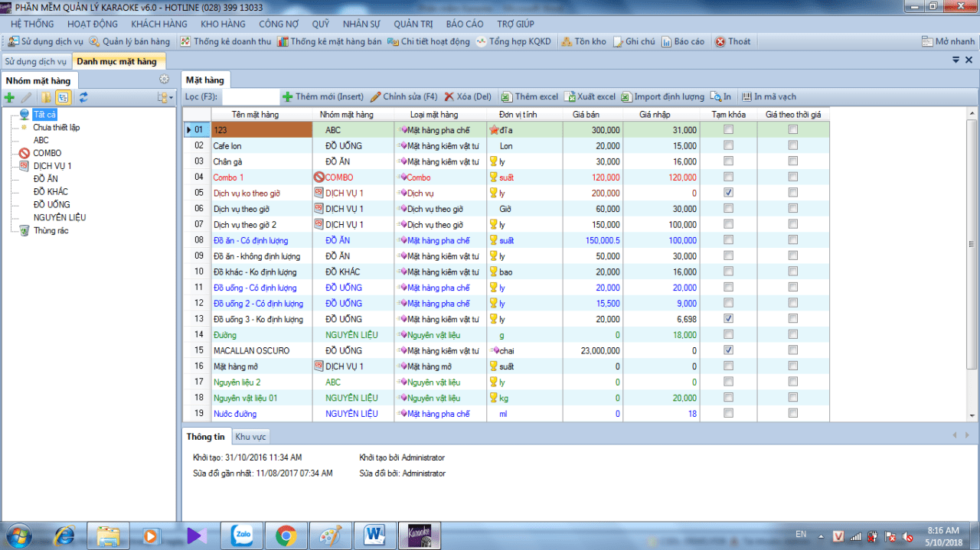Open Thống kê doanh thu report
This screenshot has width=980, height=550.
click(225, 41)
